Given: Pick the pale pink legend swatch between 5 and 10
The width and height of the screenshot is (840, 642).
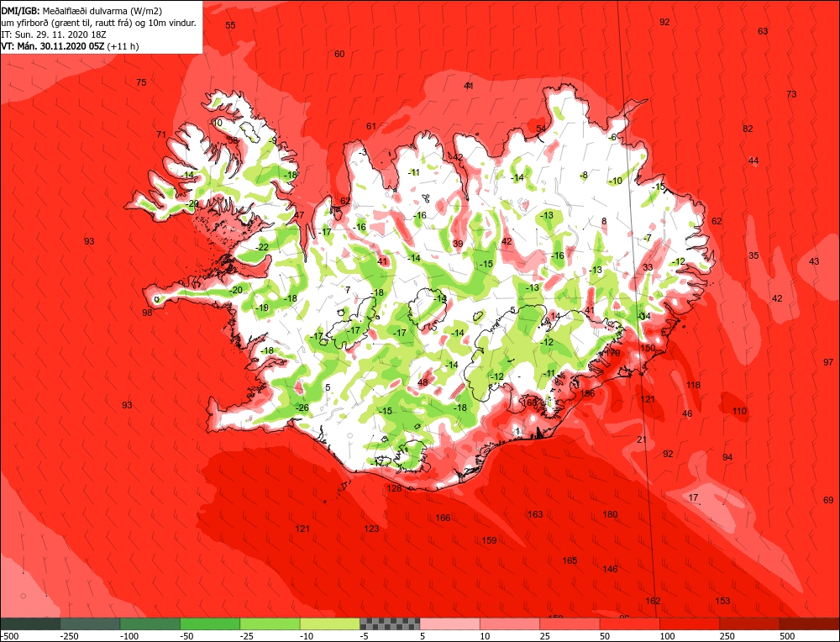Looking at the screenshot, I should pos(450,624).
